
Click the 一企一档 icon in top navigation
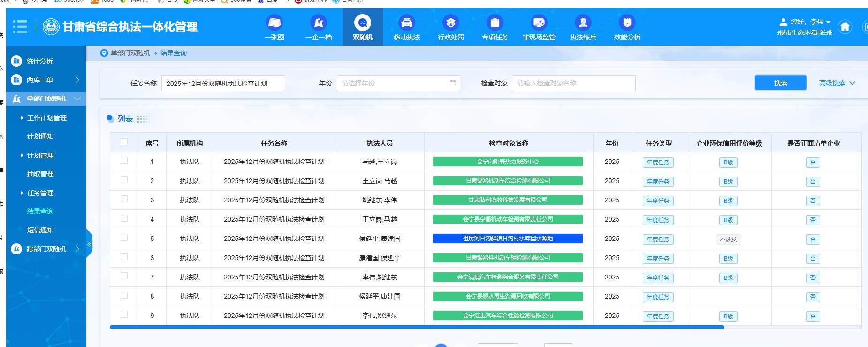click(319, 23)
